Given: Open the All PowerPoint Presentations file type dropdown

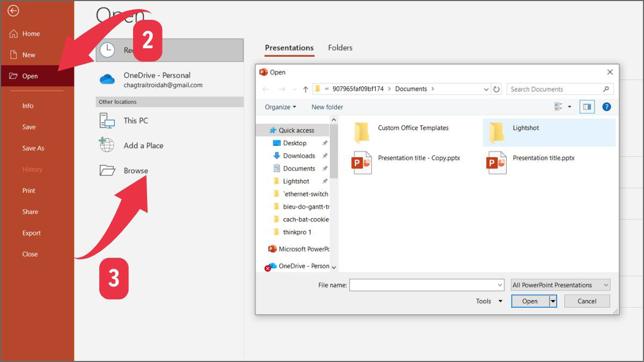Looking at the screenshot, I should click(560, 285).
